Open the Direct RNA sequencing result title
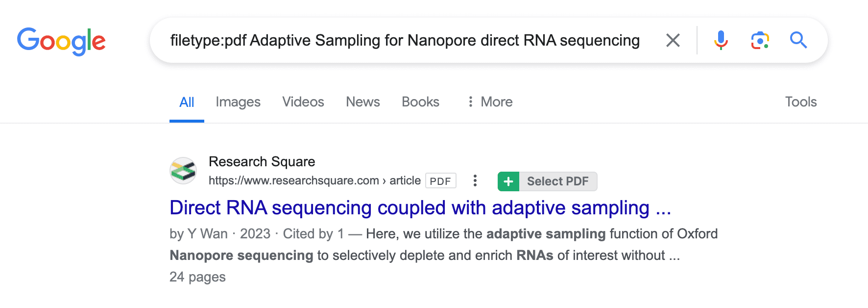This screenshot has height=308, width=868. click(x=420, y=208)
